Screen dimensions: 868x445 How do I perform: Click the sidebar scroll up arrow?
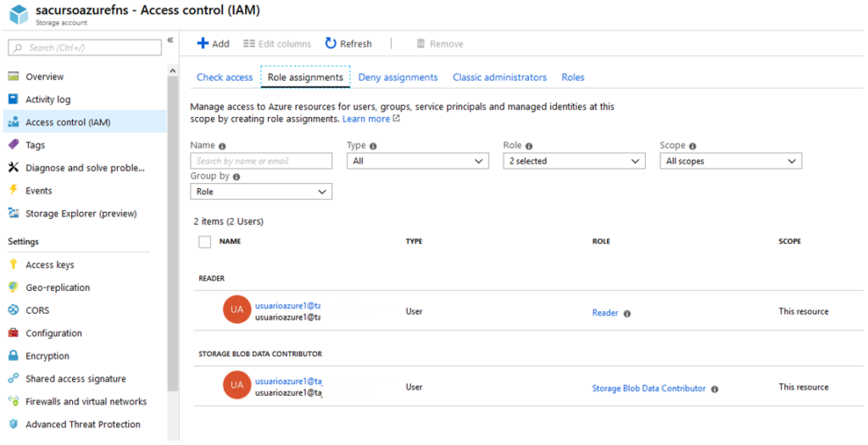tap(173, 71)
